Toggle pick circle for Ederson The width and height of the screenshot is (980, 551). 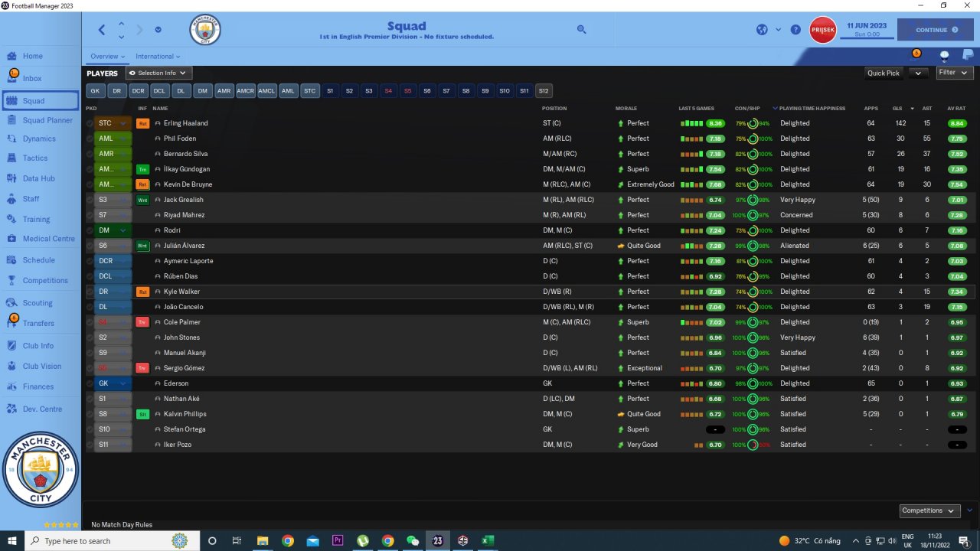pyautogui.click(x=90, y=383)
